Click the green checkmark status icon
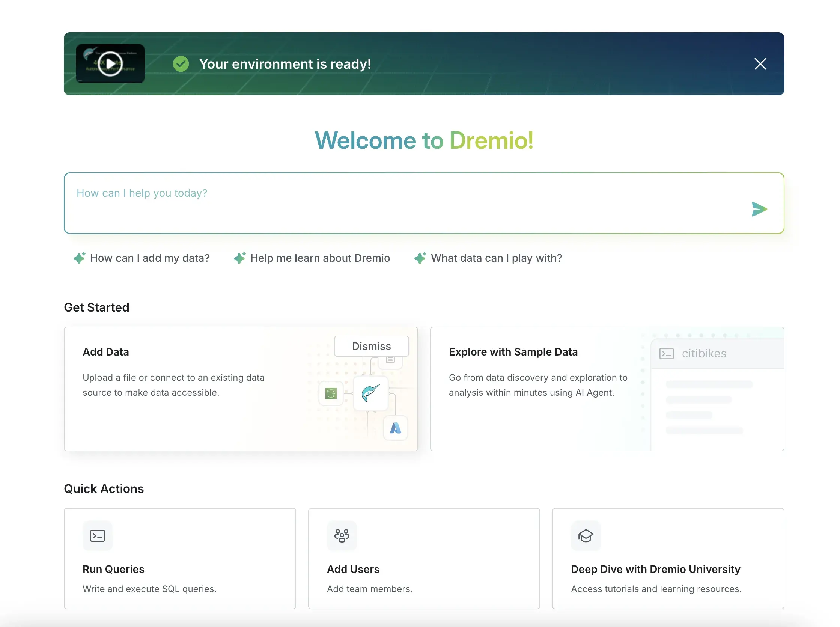The width and height of the screenshot is (840, 627). pyautogui.click(x=181, y=64)
